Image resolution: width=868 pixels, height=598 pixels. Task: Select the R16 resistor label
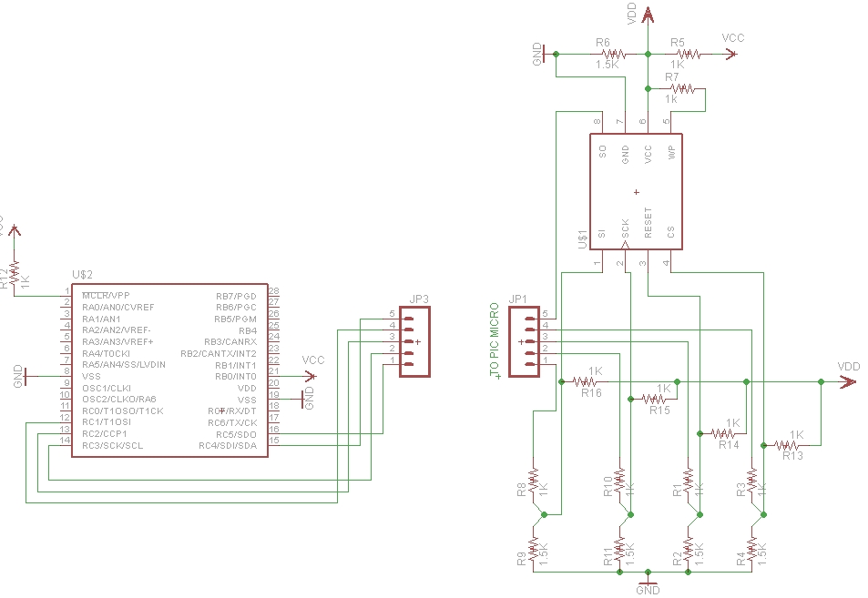[591, 393]
